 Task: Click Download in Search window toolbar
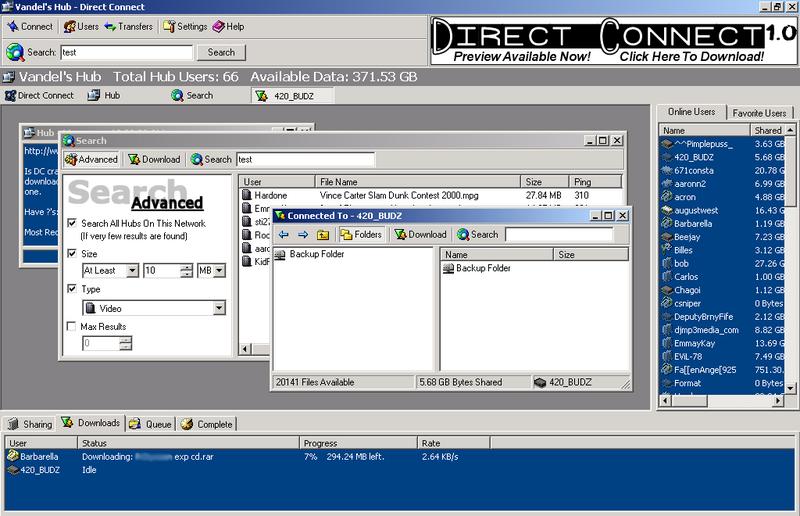[154, 159]
